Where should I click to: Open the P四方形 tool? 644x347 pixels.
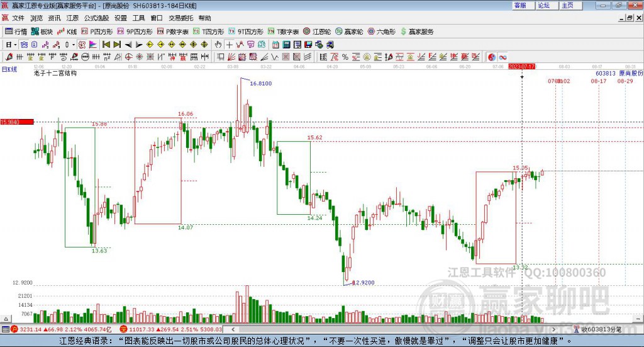pos(97,31)
